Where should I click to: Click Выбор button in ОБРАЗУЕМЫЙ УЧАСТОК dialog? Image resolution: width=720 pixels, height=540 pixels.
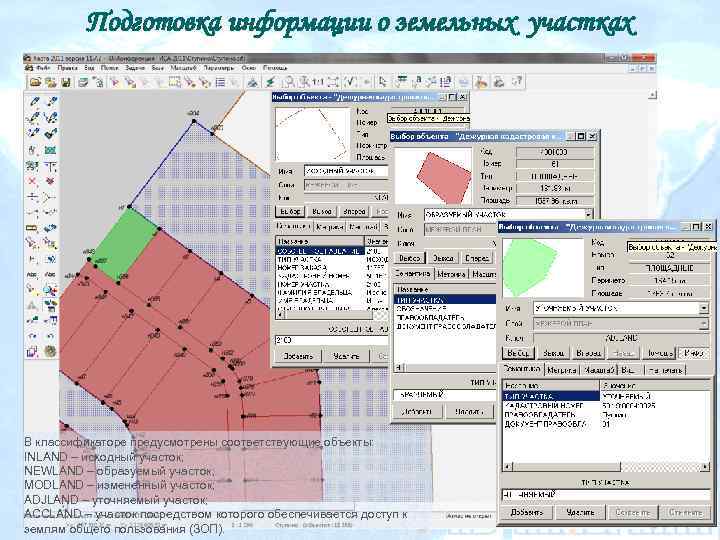(410, 259)
